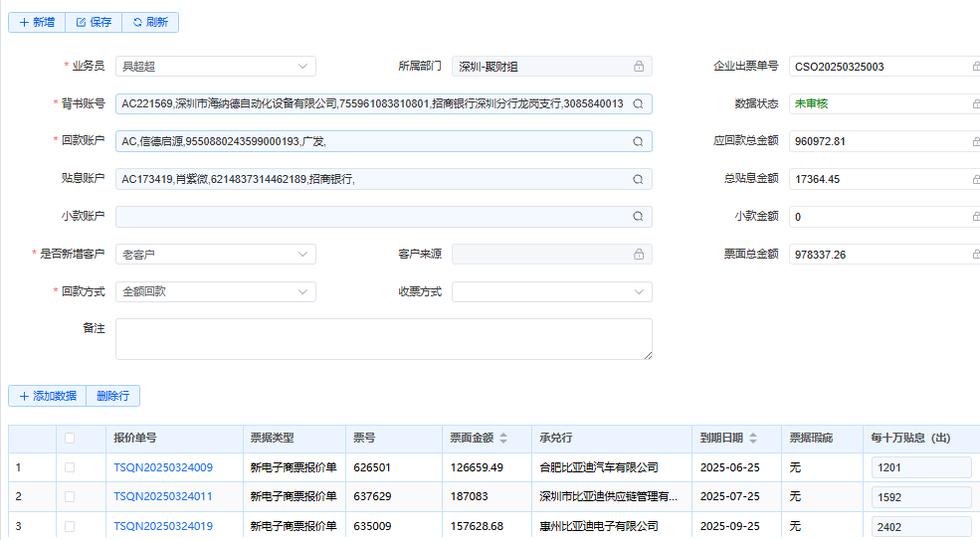Click 每十万贴息 input with value 1592
The height and width of the screenshot is (540, 980).
[921, 497]
